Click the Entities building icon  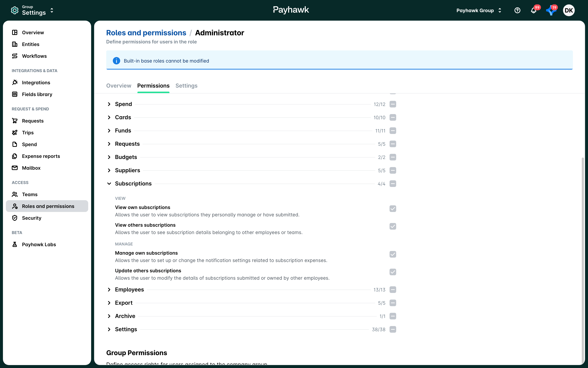[x=15, y=44]
